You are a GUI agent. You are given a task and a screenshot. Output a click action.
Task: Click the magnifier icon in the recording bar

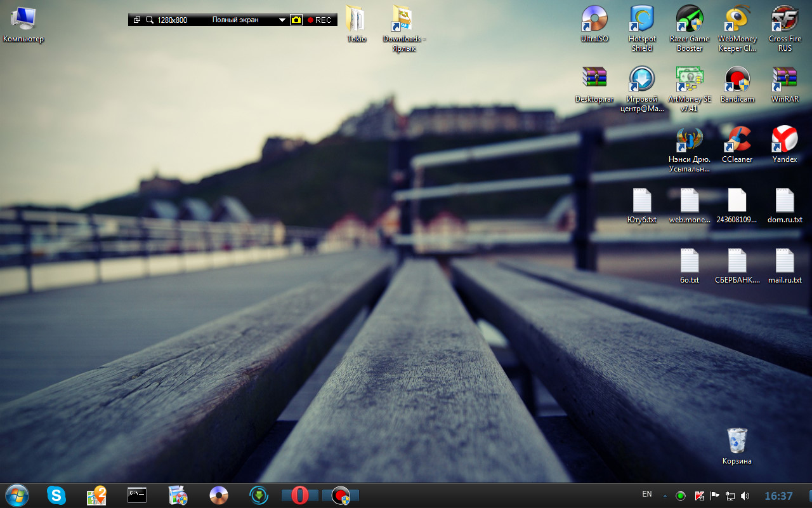pyautogui.click(x=150, y=20)
